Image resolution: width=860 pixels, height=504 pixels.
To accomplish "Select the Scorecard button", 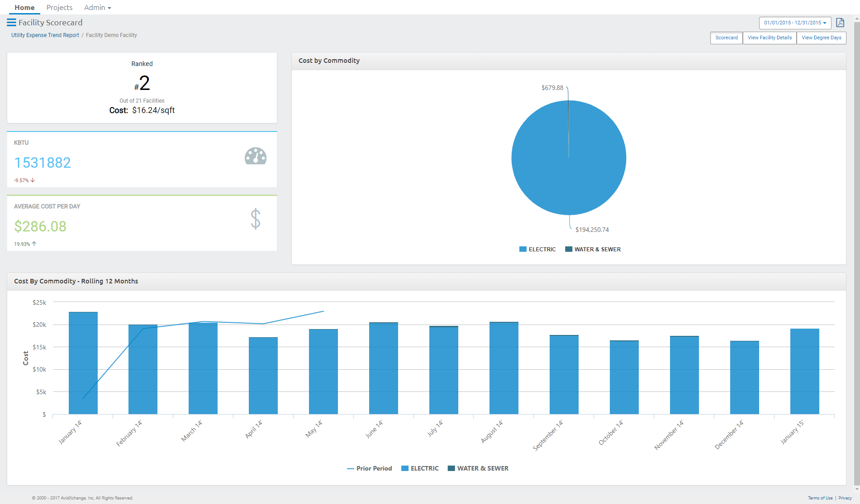I will coord(727,38).
